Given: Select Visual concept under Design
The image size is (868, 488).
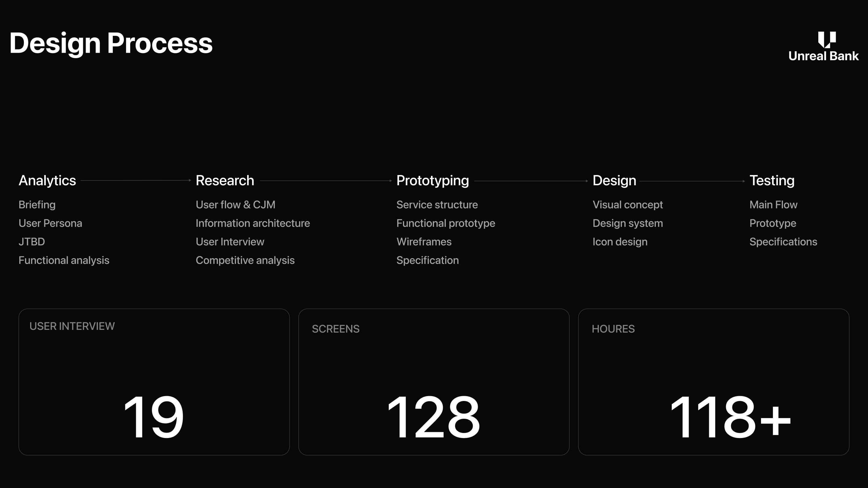Looking at the screenshot, I should pyautogui.click(x=627, y=205).
